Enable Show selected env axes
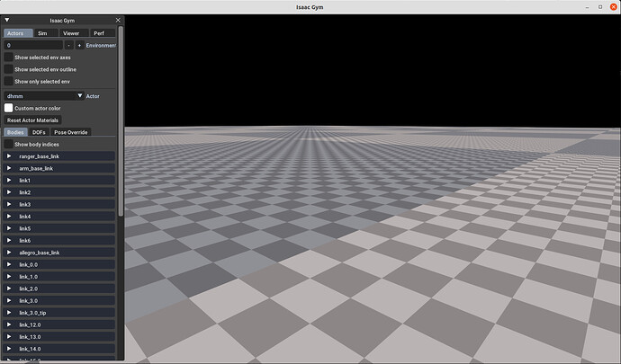This screenshot has width=621, height=364. (x=8, y=57)
